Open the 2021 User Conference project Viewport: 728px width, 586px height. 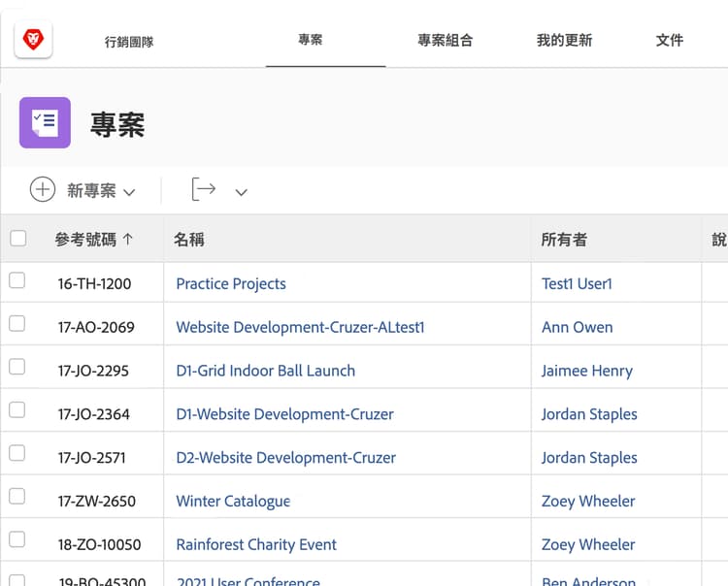pyautogui.click(x=248, y=581)
